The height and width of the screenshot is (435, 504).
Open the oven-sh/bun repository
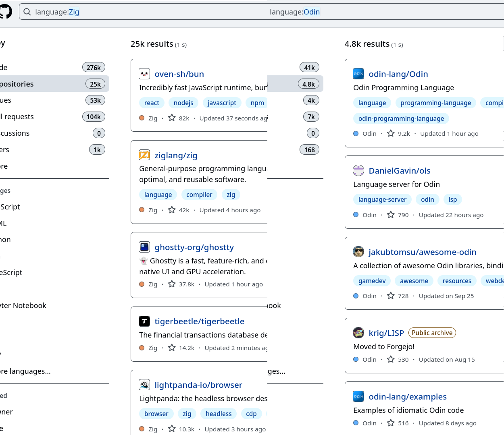[179, 74]
